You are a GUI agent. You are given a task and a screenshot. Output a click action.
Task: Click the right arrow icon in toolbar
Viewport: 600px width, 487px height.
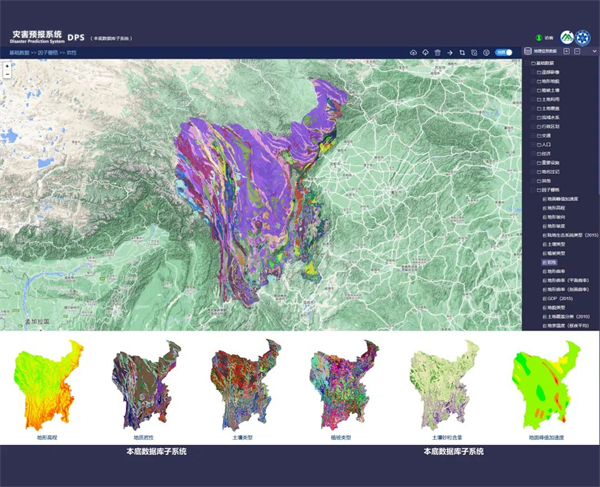(450, 52)
